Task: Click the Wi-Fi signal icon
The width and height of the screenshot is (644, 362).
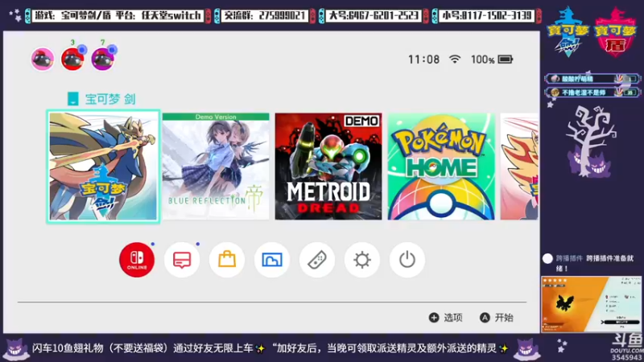Action: click(x=455, y=59)
